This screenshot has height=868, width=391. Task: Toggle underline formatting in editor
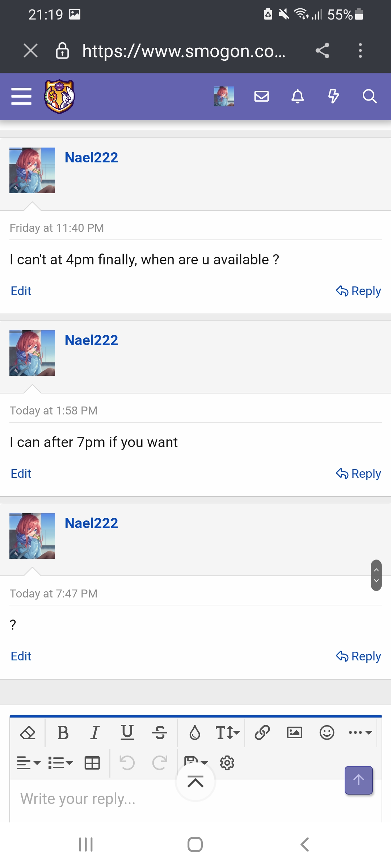pos(127,733)
